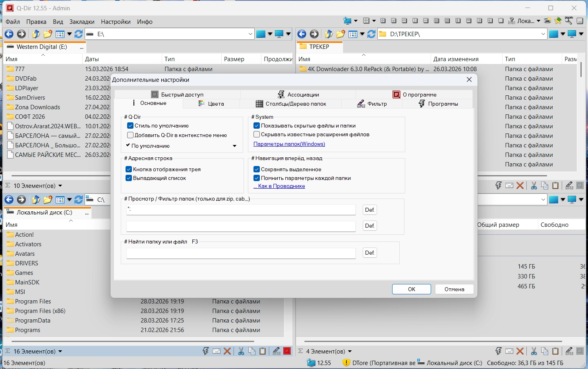Switch to the Быстрый доступ tab
This screenshot has width=588, height=369.
click(177, 95)
